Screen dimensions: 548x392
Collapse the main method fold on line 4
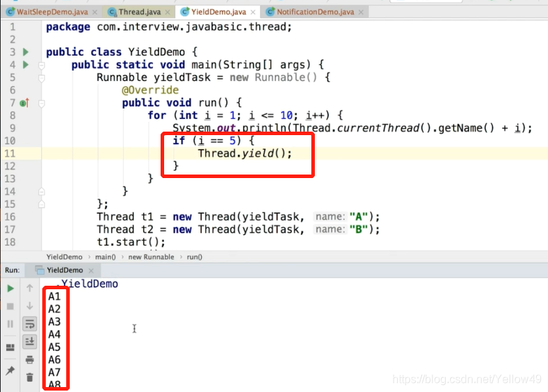click(x=42, y=65)
